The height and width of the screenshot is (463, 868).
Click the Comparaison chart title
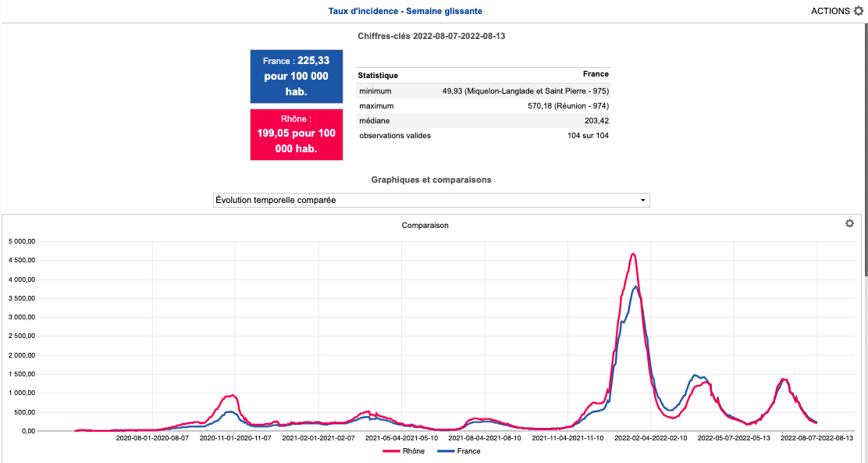pos(425,225)
